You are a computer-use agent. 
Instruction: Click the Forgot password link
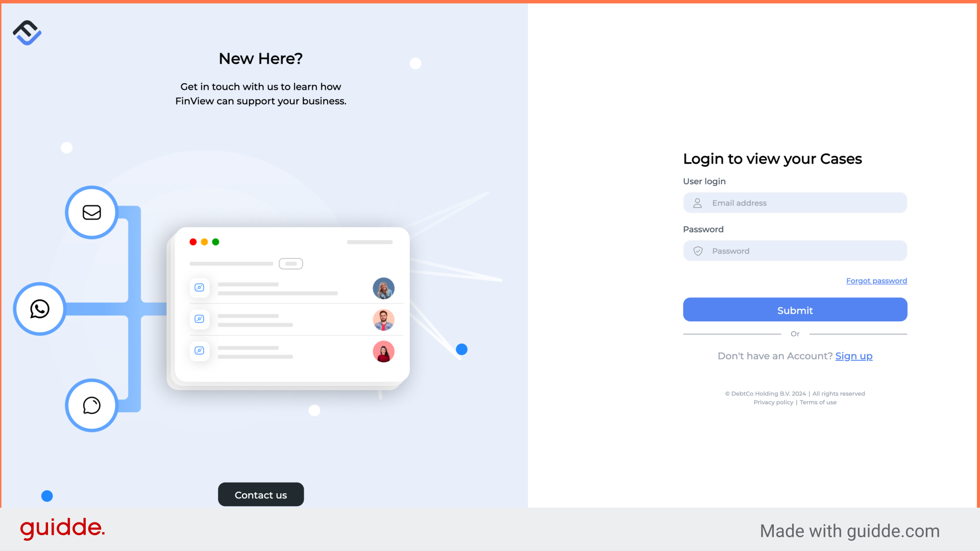(x=876, y=281)
